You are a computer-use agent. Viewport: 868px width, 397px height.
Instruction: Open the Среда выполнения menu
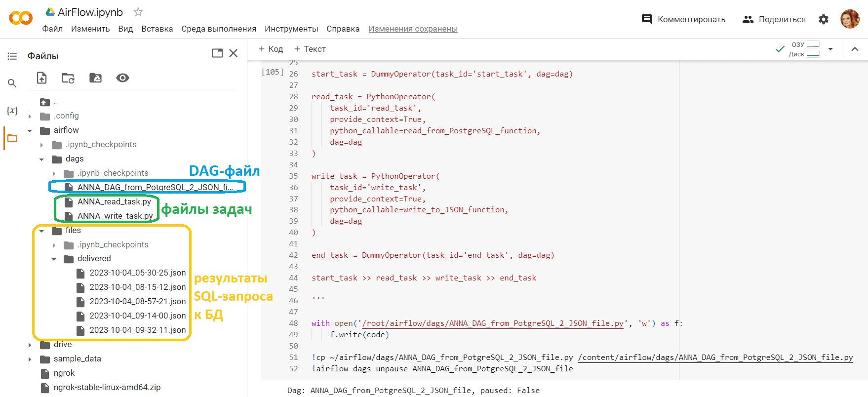219,29
